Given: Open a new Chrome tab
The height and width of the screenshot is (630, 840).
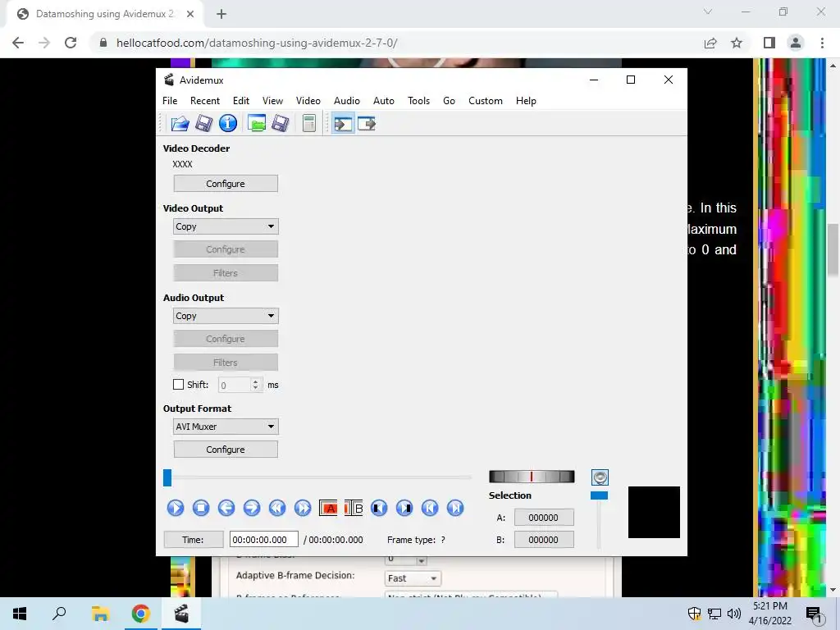Looking at the screenshot, I should 221,14.
